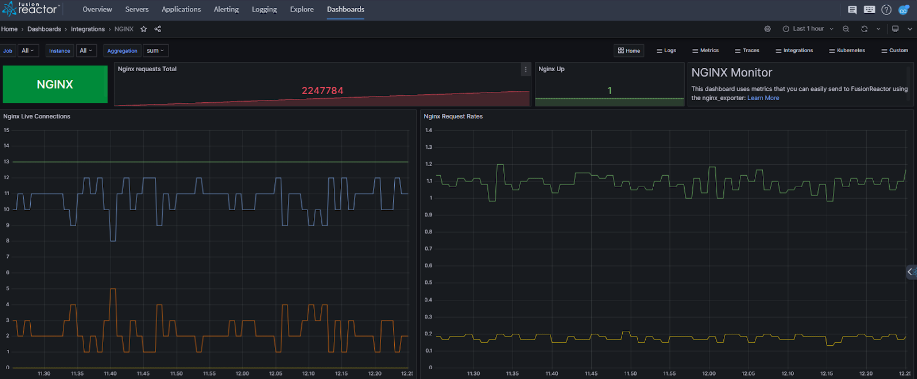Screen dimensions: 917x379
Task: Open the Logs dashboards list
Action: tap(666, 51)
